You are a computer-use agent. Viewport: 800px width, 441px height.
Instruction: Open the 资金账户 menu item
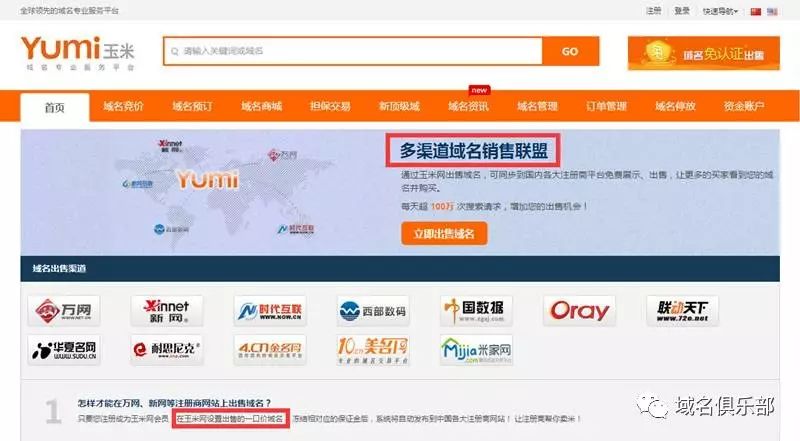coord(744,106)
